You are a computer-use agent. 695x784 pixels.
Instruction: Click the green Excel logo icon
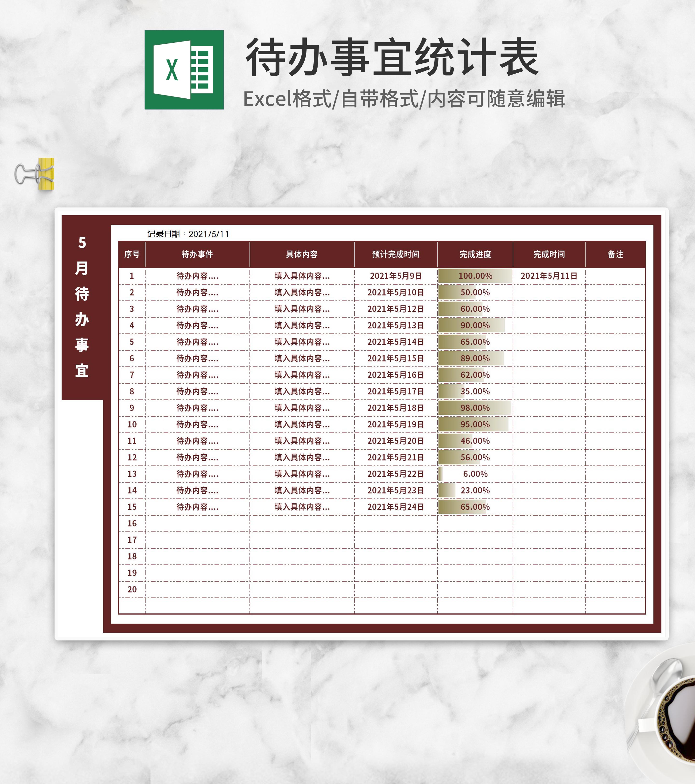184,70
